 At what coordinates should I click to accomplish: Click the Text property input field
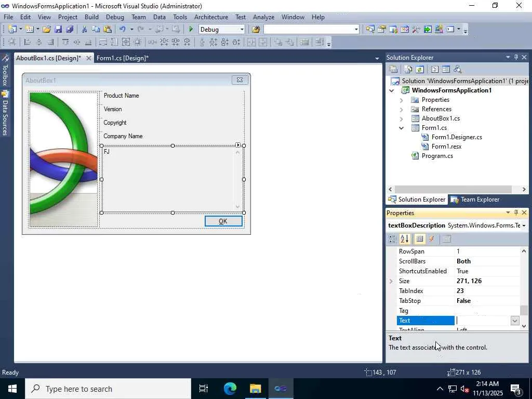[x=483, y=320]
